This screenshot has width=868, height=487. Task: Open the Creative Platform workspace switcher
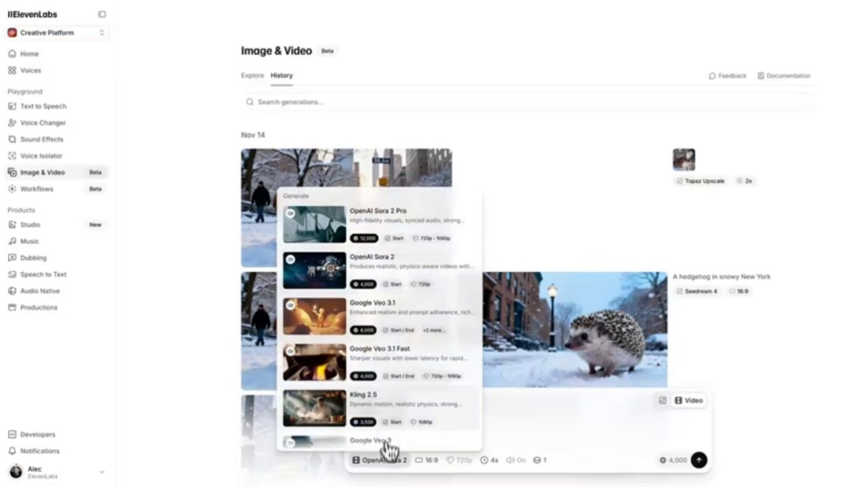[56, 33]
